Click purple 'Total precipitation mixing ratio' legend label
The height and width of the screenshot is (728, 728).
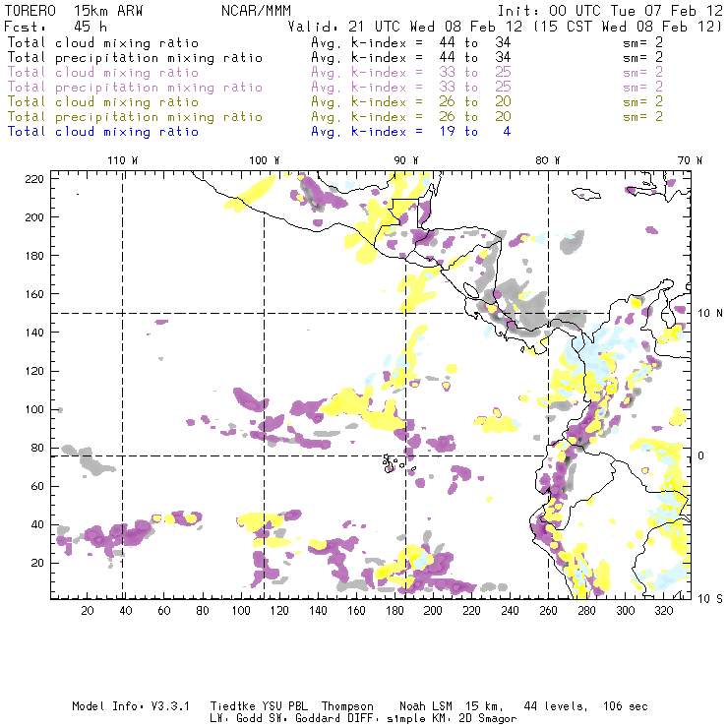(135, 88)
